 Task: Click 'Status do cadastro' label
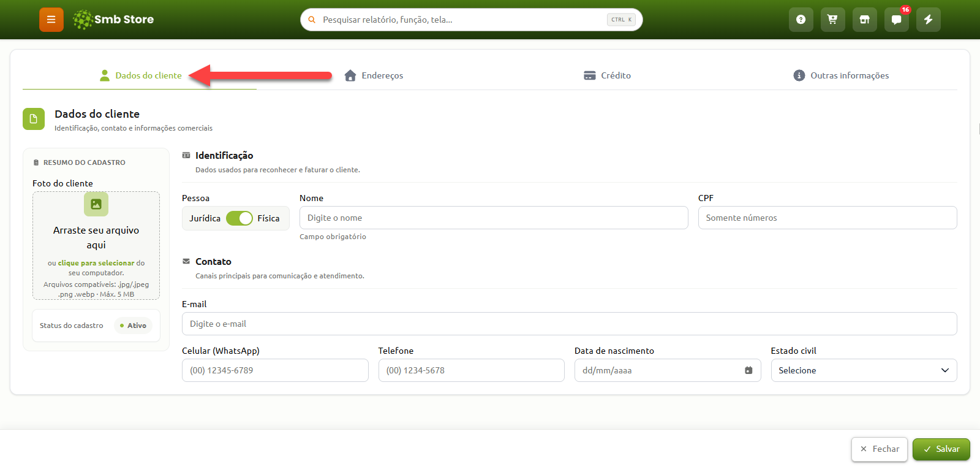(72, 326)
